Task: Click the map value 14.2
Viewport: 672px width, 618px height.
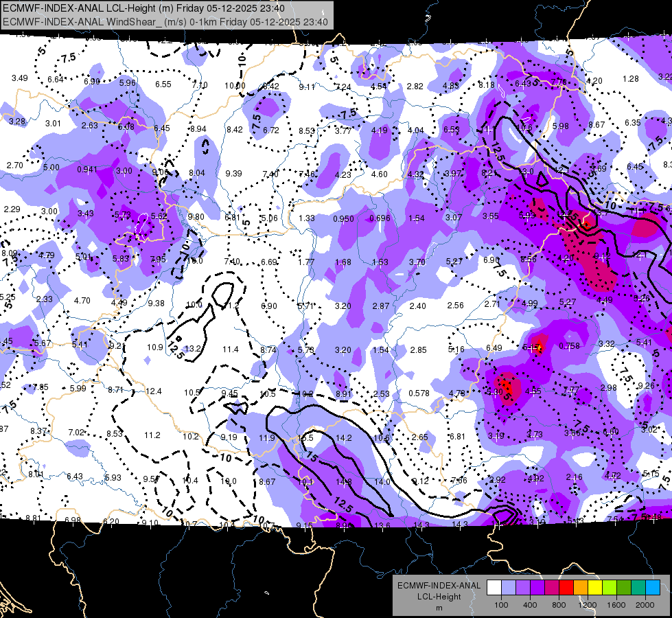Action: [344, 438]
